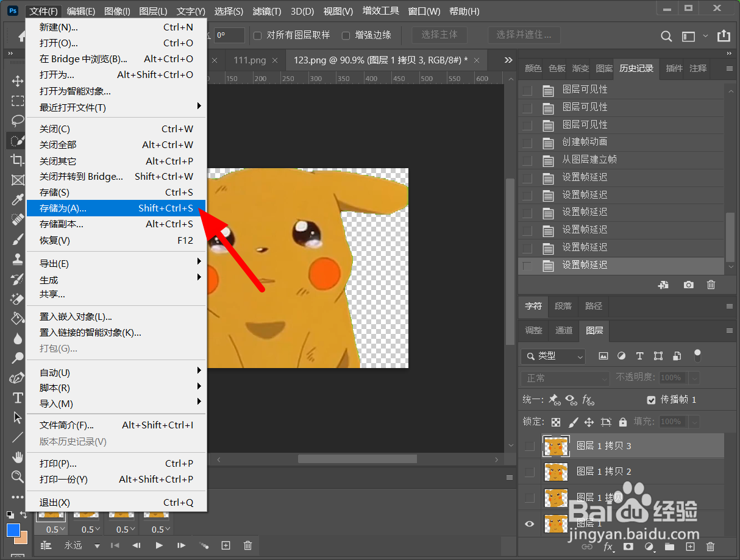This screenshot has width=740, height=560.
Task: Select the Spot Healing Brush tool
Action: click(x=17, y=220)
